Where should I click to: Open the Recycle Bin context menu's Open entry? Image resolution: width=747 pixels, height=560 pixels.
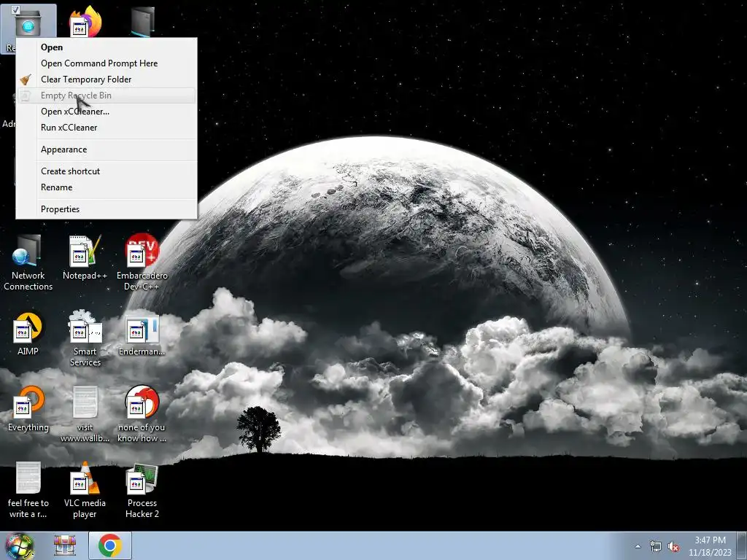[107, 47]
